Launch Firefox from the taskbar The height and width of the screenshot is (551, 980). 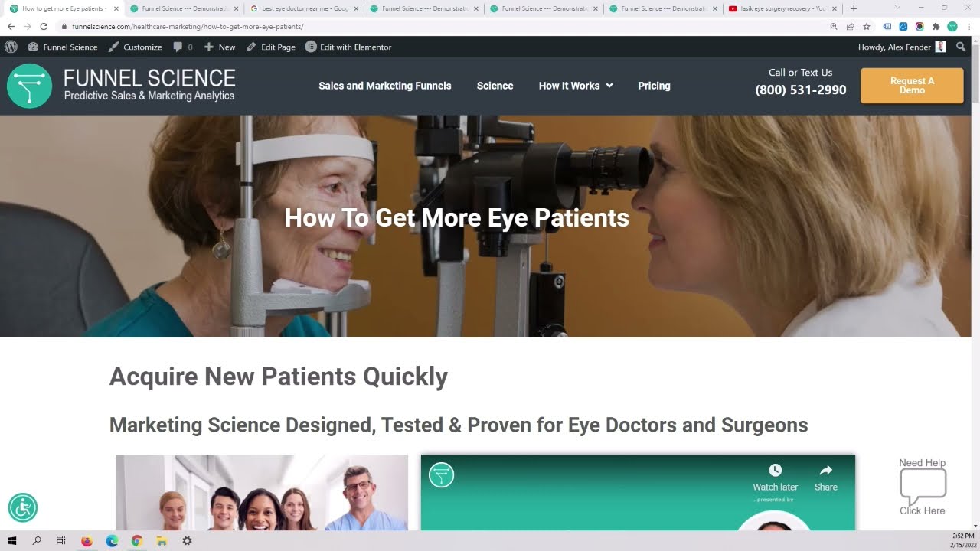(x=87, y=540)
